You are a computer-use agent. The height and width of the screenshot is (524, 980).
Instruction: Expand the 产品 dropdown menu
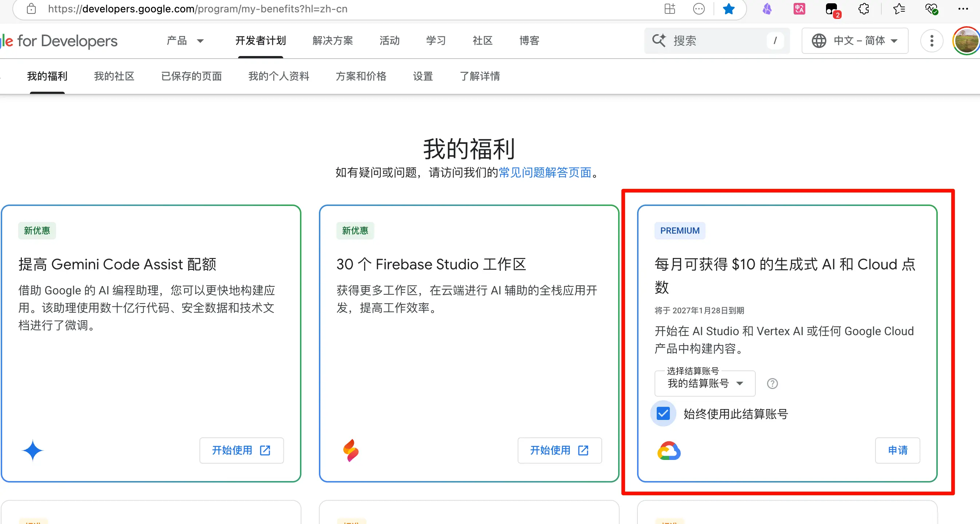[185, 41]
